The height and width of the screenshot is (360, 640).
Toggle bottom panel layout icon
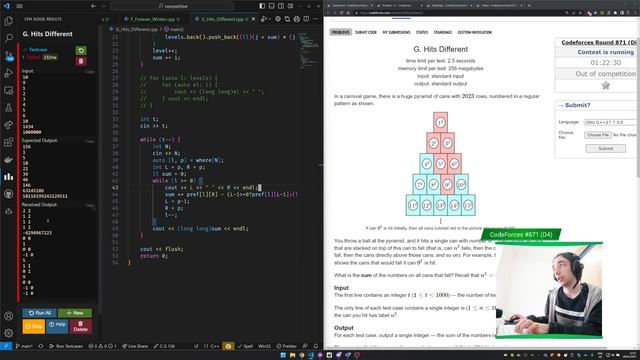click(271, 6)
